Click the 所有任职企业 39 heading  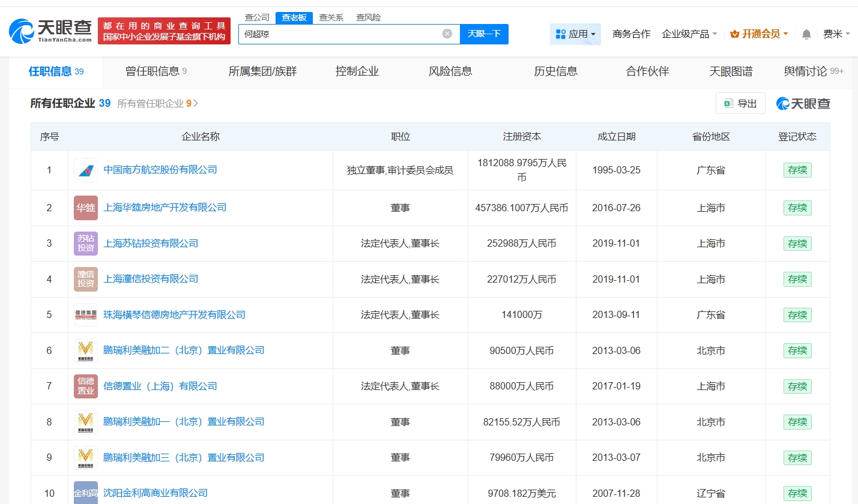click(x=70, y=103)
